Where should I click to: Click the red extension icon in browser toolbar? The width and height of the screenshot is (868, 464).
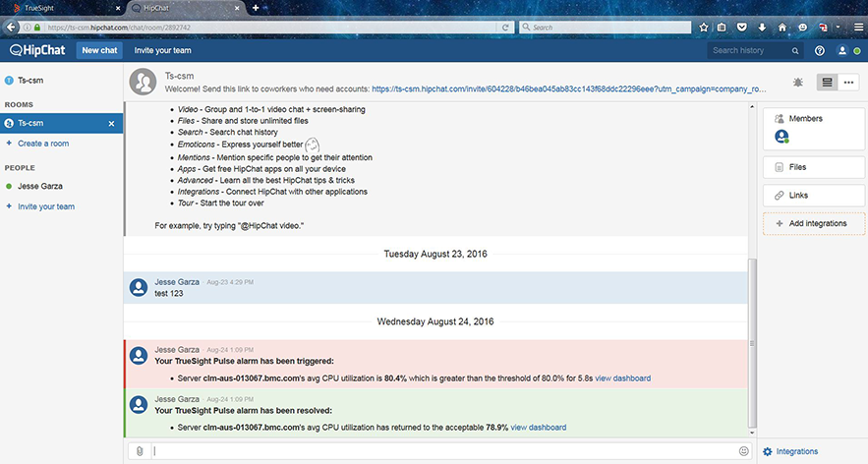823,28
